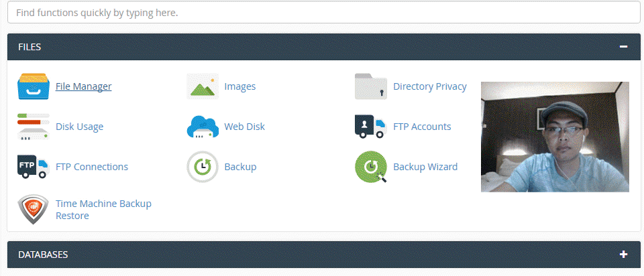Click the FTP Accounts truck icon
The width and height of the screenshot is (644, 276).
pos(371,127)
